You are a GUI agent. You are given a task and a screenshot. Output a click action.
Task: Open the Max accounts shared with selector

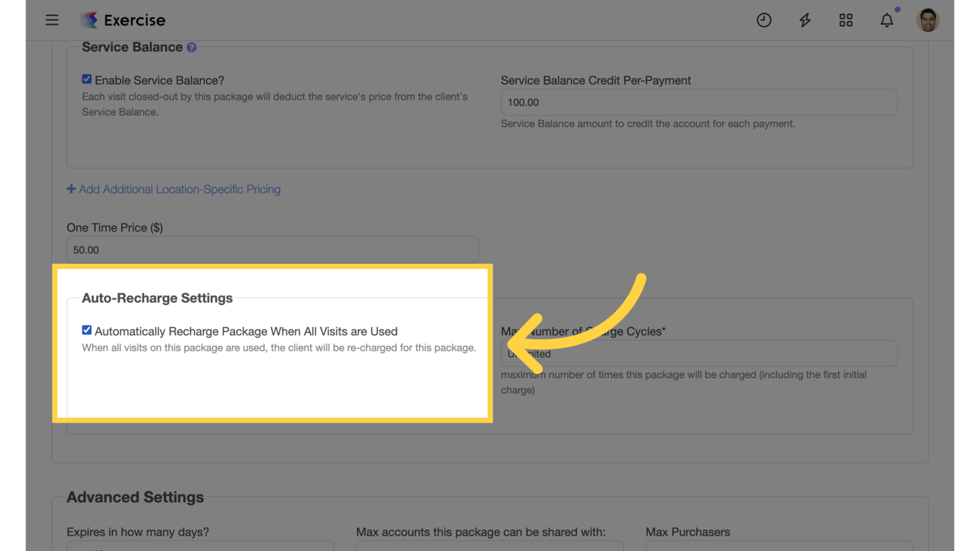point(489,548)
